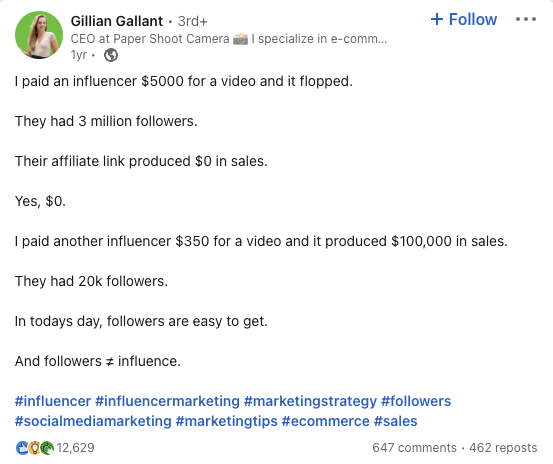This screenshot has height=464, width=553.
Task: Open the #marketingstrategy hashtag
Action: (x=310, y=401)
